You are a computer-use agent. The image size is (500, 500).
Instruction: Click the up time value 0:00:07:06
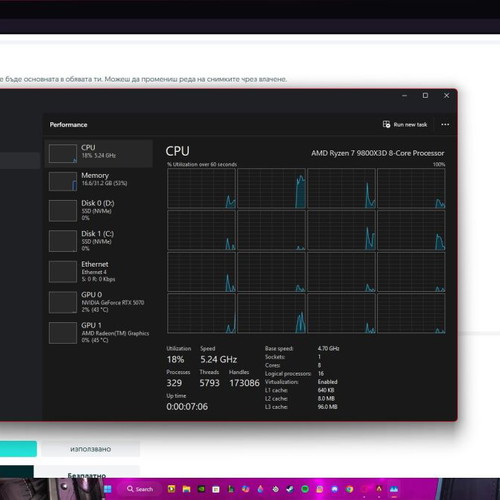click(187, 407)
